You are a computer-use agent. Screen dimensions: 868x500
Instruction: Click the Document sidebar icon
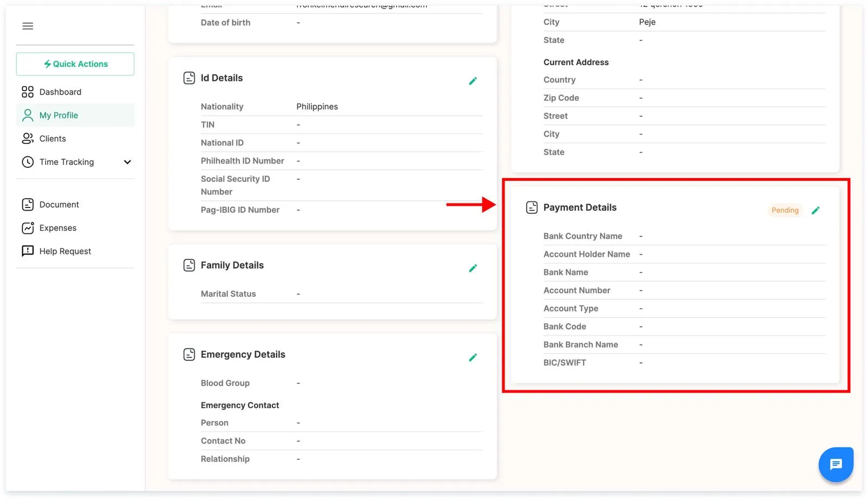point(28,204)
